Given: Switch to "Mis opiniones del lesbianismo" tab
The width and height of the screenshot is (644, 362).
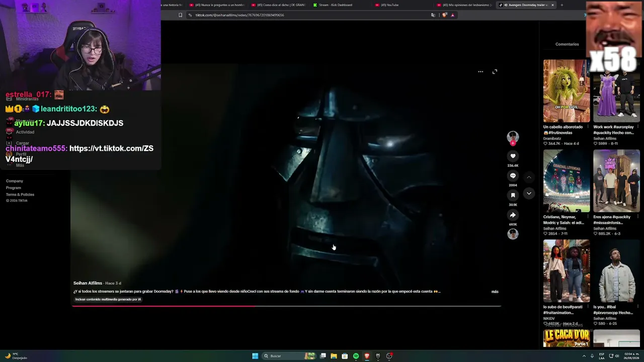Looking at the screenshot, I should tap(464, 5).
